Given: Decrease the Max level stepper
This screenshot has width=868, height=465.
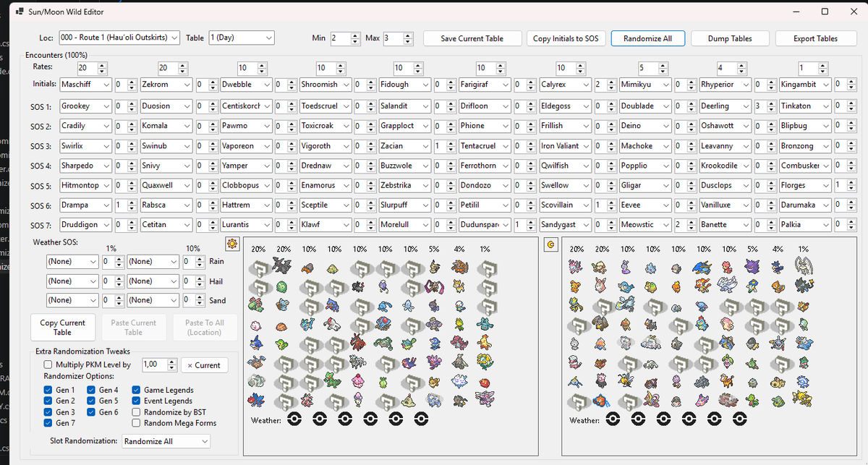Looking at the screenshot, I should (409, 41).
